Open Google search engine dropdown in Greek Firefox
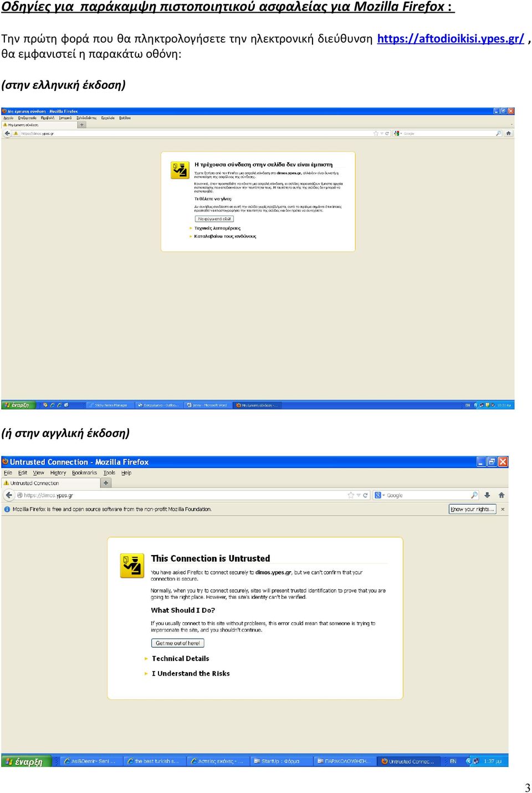Viewport: 532px width, 793px height. point(397,134)
